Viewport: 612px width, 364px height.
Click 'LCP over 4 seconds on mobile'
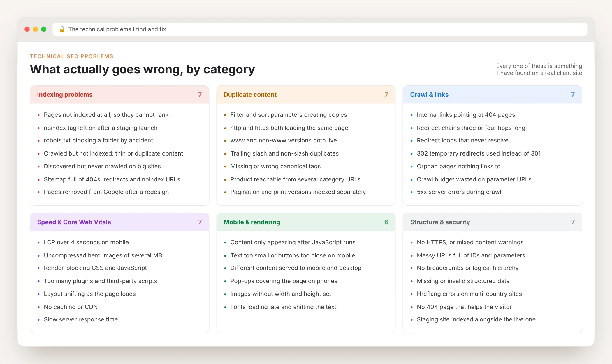tap(86, 242)
